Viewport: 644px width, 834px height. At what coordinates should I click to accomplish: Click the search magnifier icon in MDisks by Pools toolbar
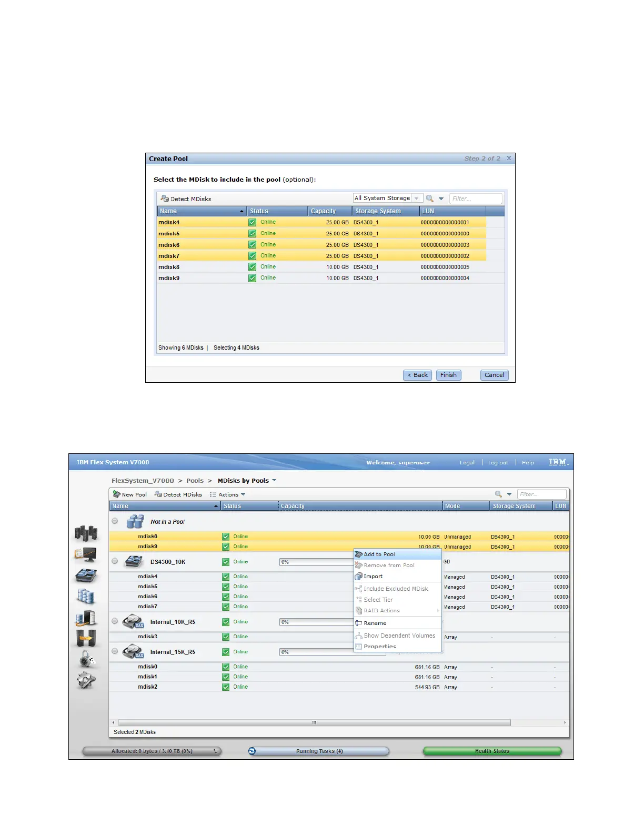[498, 494]
